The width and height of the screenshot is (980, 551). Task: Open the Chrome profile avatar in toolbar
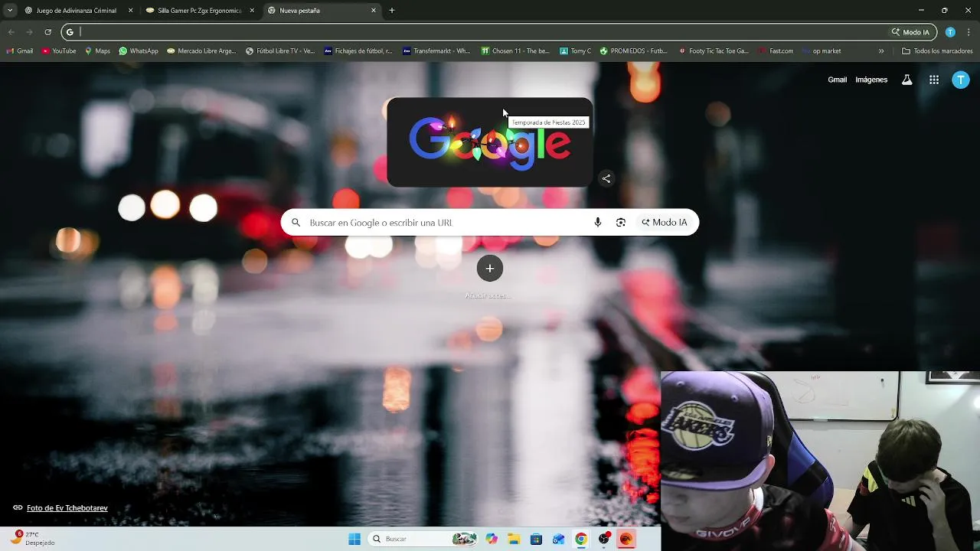[x=950, y=32]
